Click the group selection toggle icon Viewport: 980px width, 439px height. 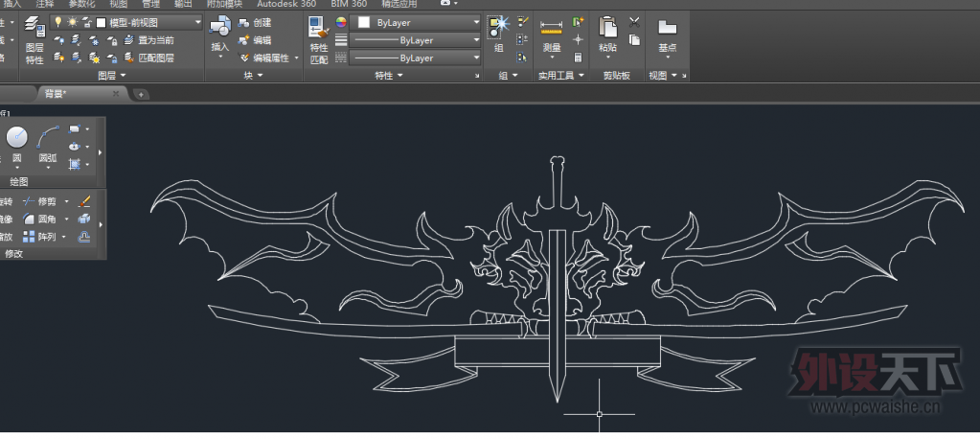(x=523, y=57)
